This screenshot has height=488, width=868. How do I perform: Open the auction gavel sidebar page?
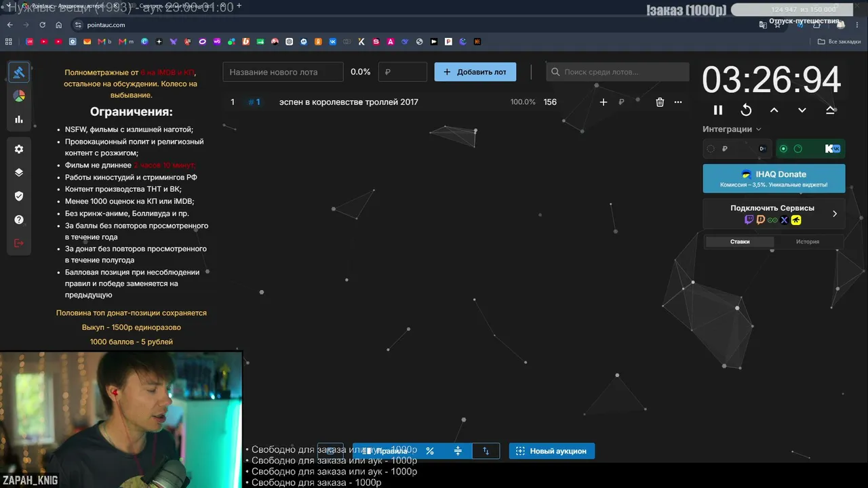19,72
